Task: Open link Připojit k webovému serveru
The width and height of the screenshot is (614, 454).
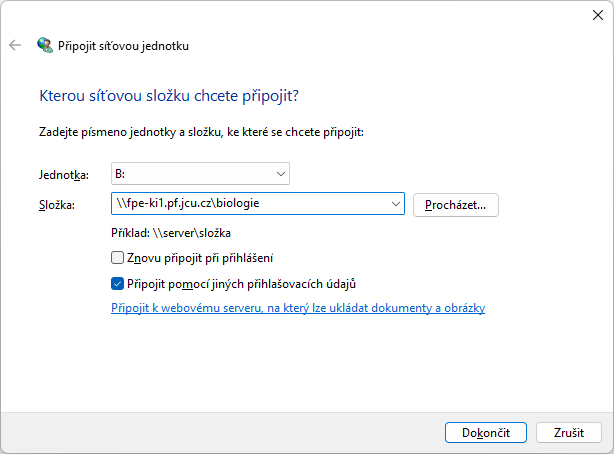Action: pos(298,308)
